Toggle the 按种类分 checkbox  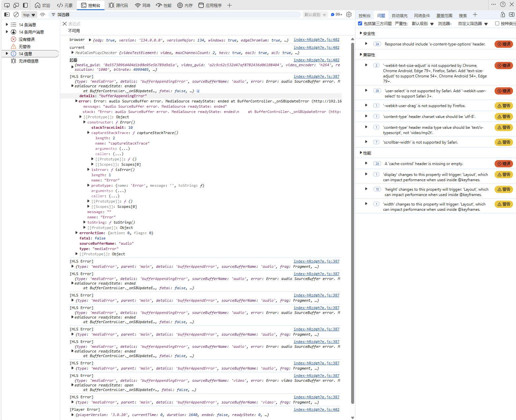pyautogui.click(x=497, y=23)
